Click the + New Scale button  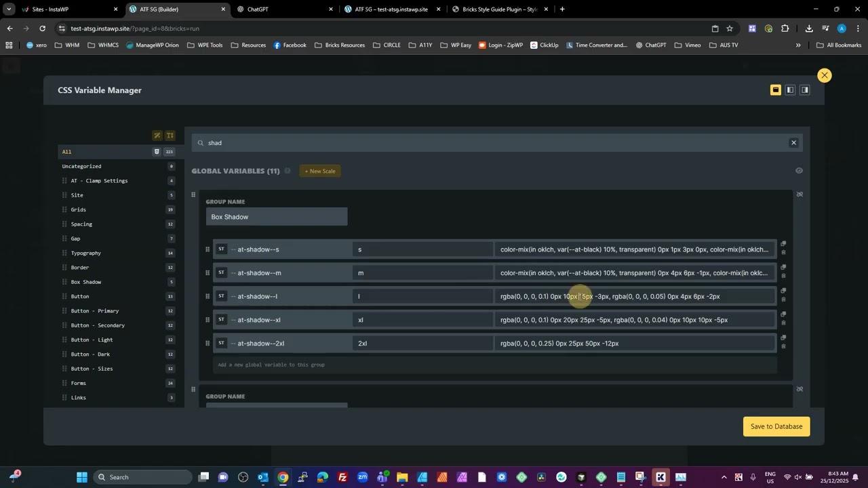pyautogui.click(x=320, y=171)
